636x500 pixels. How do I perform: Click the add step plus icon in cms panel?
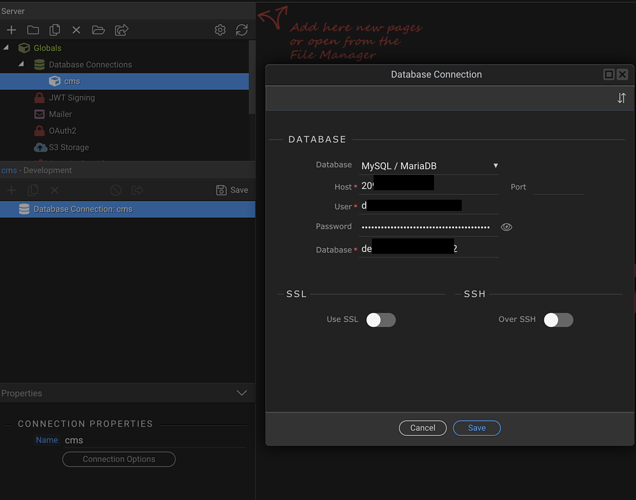click(x=11, y=190)
